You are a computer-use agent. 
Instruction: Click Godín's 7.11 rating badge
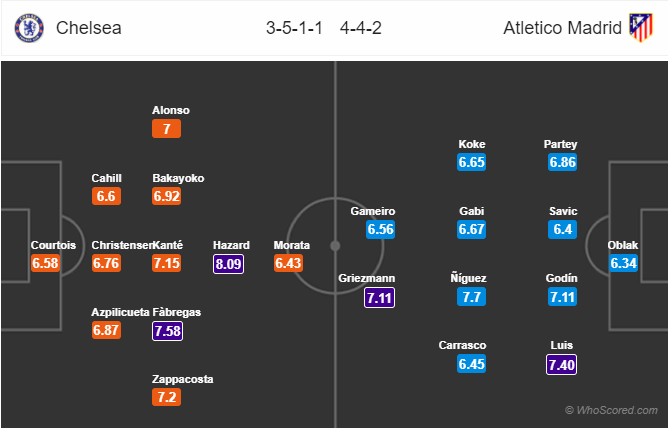coord(562,297)
